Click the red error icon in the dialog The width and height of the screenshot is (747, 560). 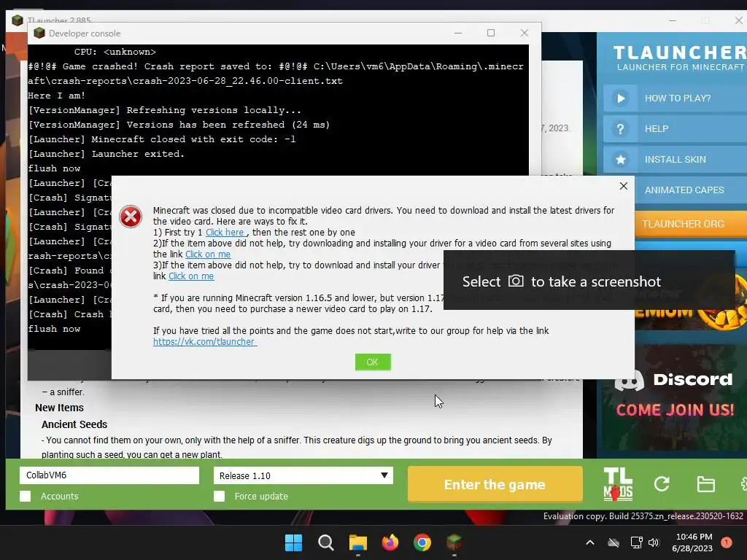[131, 217]
